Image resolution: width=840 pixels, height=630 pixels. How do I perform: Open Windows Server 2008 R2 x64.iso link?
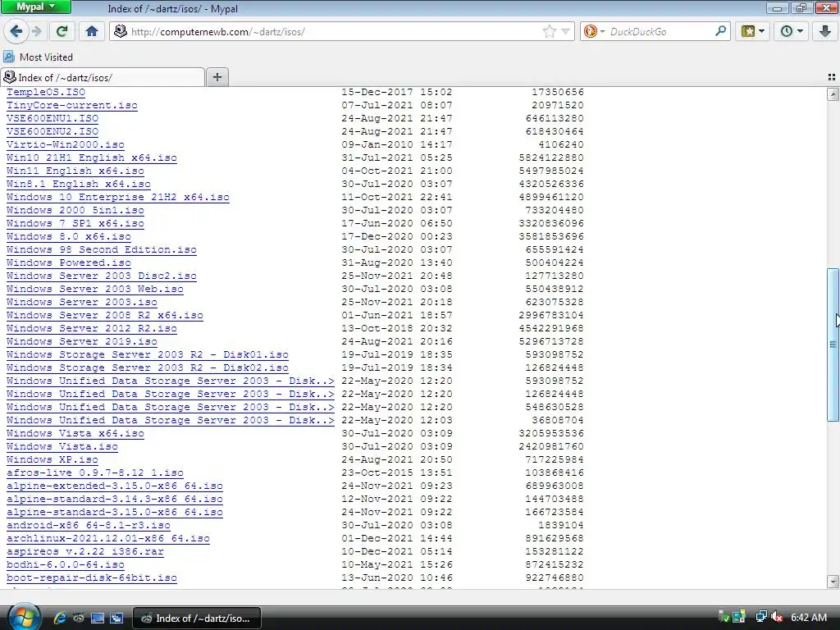pyautogui.click(x=104, y=316)
